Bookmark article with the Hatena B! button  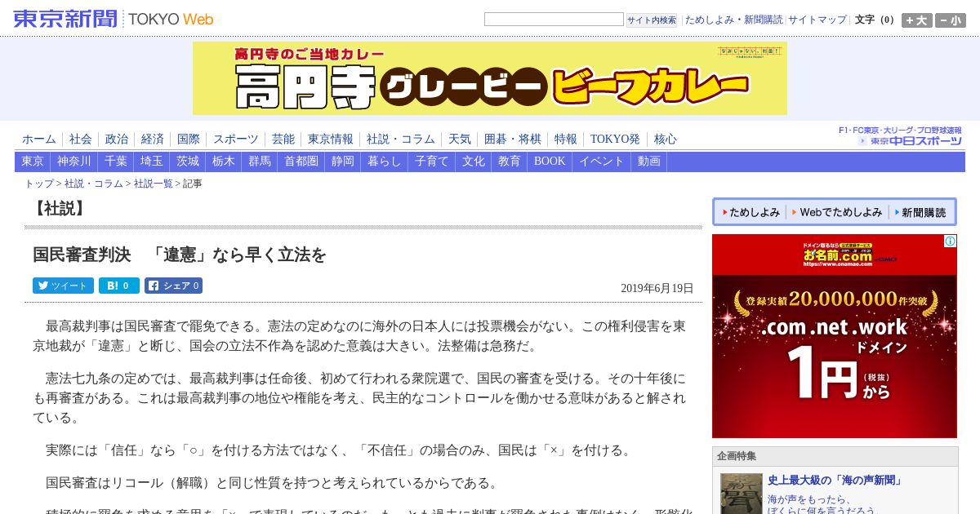pyautogui.click(x=119, y=286)
